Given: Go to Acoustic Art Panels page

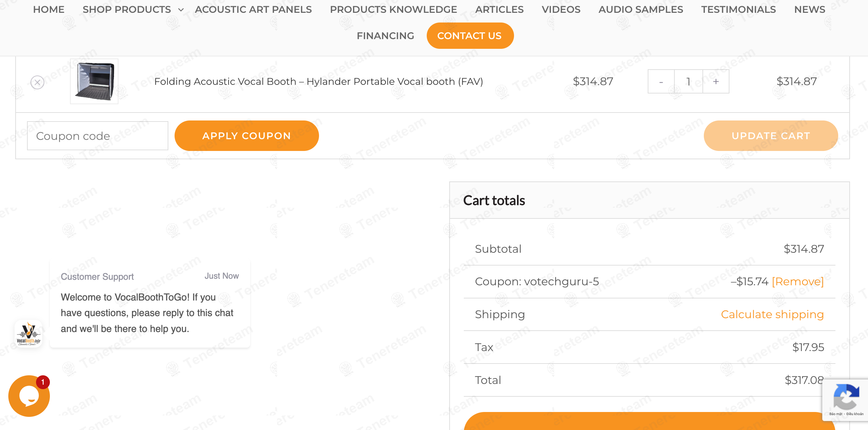Looking at the screenshot, I should click(x=254, y=9).
